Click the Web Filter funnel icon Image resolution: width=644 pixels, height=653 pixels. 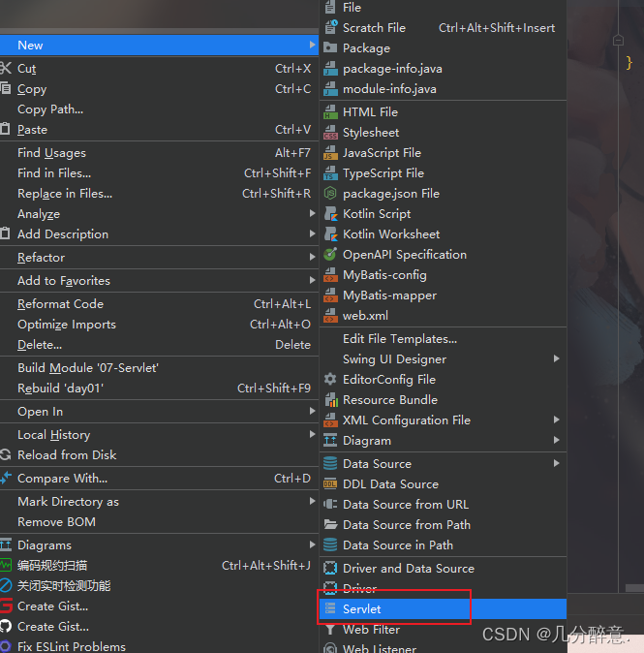330,629
